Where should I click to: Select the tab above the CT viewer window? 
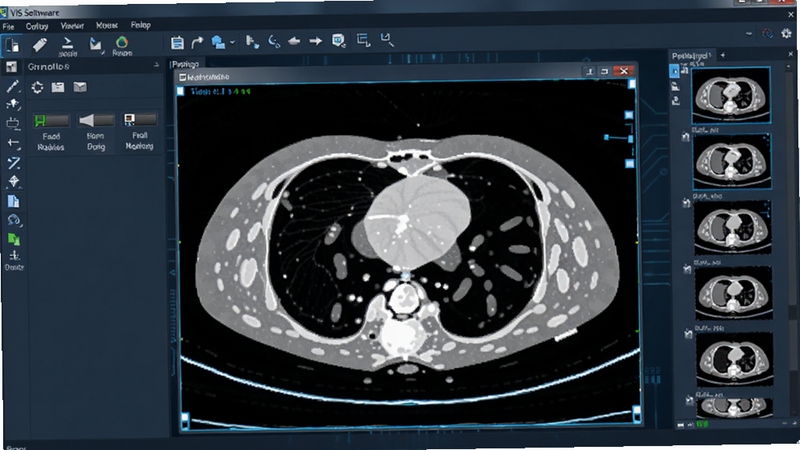185,64
